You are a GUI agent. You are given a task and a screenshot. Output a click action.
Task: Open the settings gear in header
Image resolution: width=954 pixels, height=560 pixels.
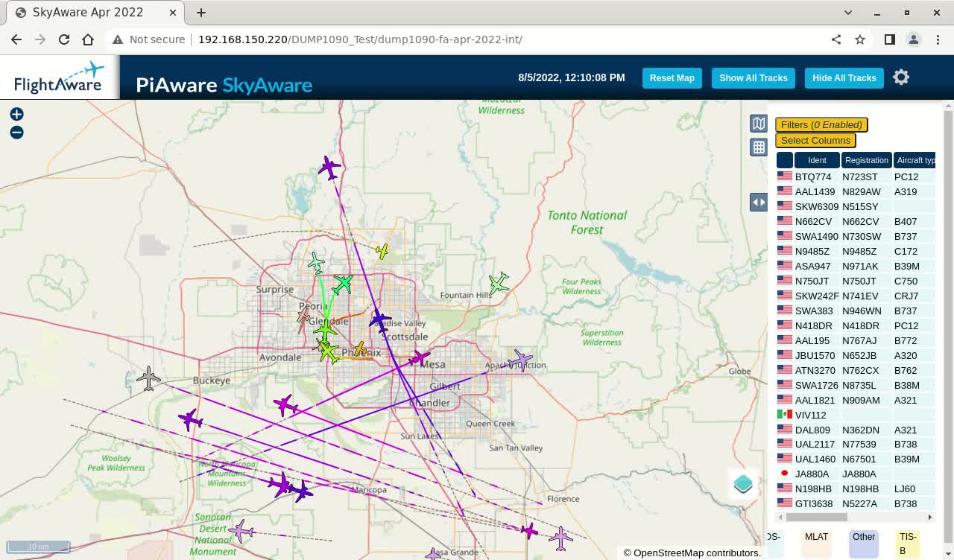pyautogui.click(x=901, y=77)
